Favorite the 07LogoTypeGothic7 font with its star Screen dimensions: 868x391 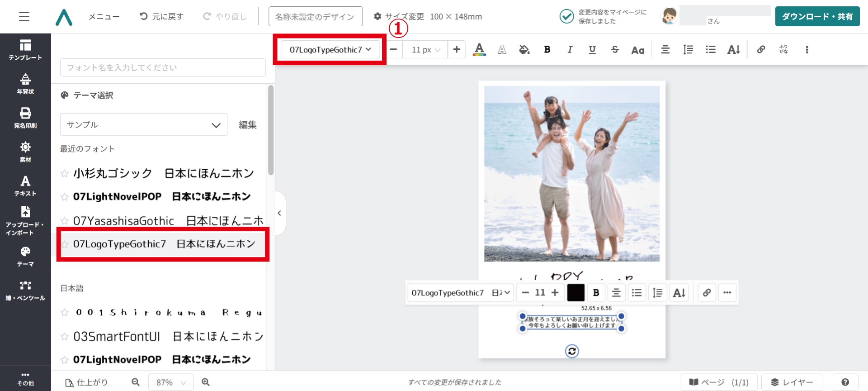65,244
